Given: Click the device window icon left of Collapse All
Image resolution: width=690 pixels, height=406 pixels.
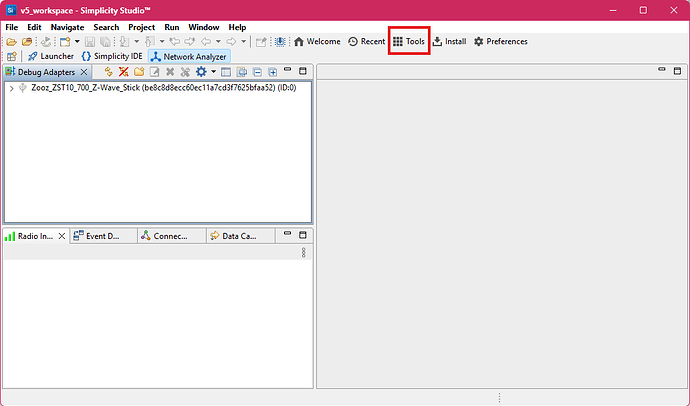Looking at the screenshot, I should click(242, 72).
